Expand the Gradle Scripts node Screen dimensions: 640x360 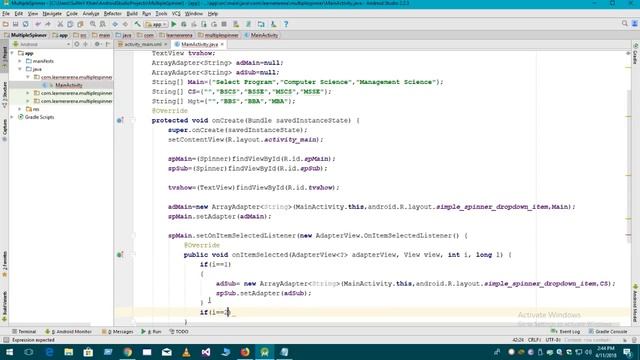[x=12, y=117]
